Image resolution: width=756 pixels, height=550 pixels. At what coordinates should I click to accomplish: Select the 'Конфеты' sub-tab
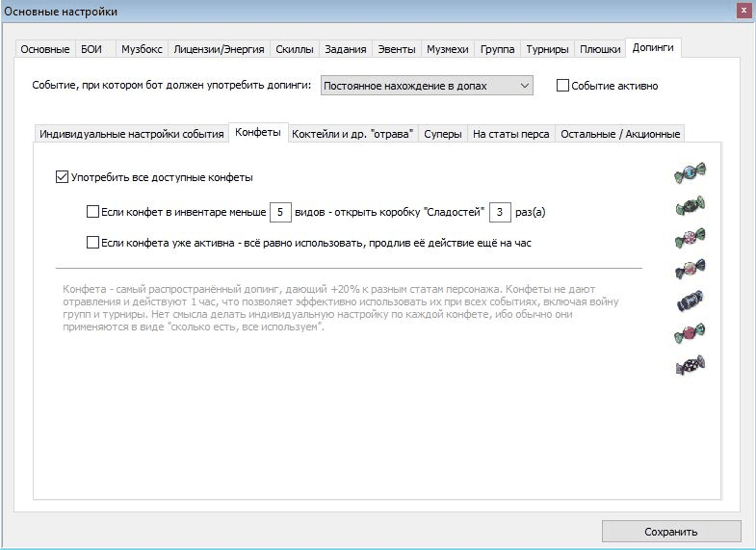tap(258, 133)
